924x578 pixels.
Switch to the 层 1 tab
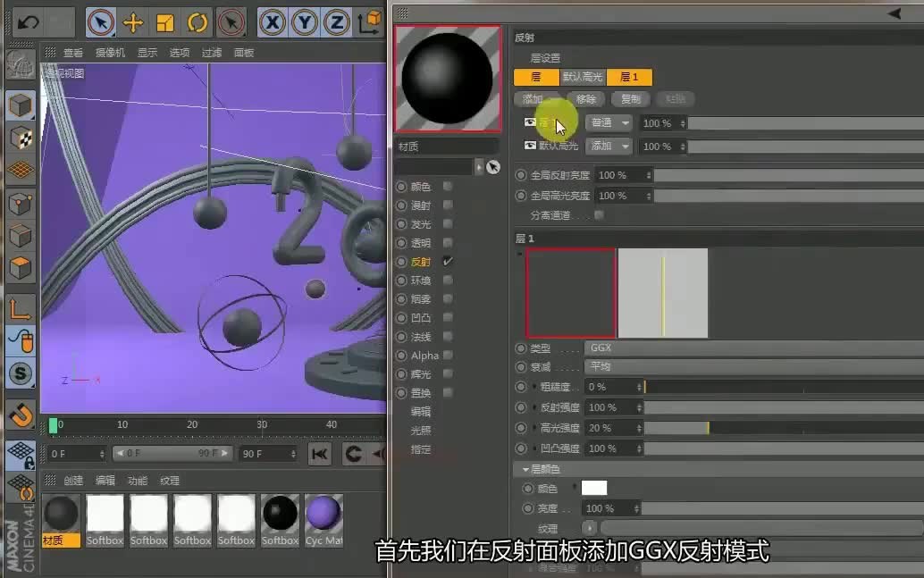[629, 77]
